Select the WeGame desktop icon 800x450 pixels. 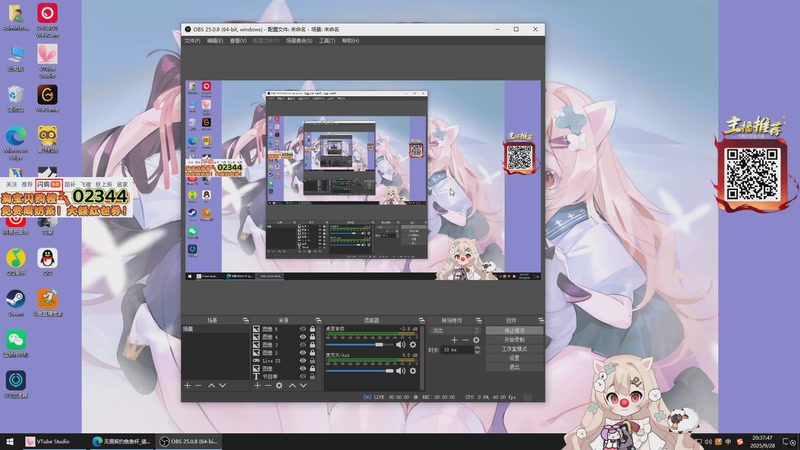(x=47, y=98)
